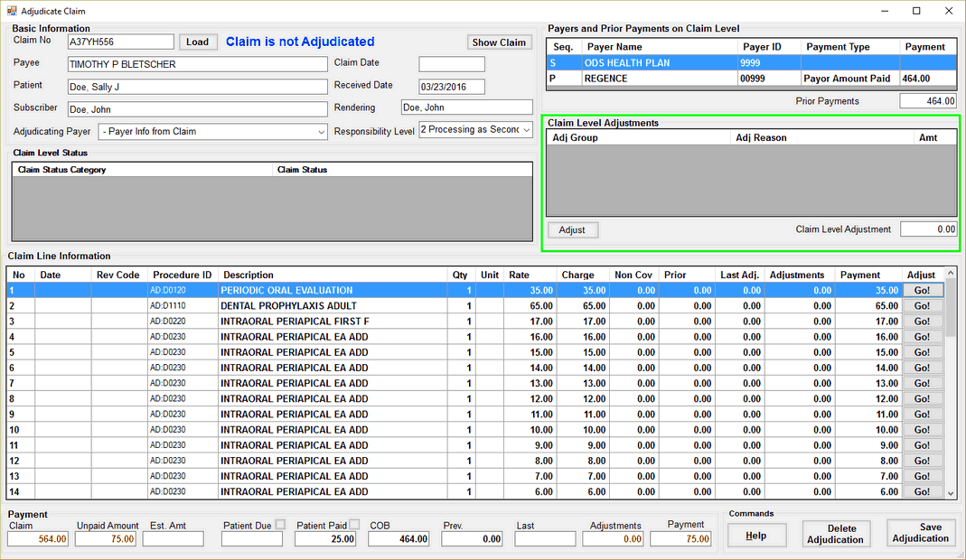Toggle the Patient Due checkbox
The height and width of the screenshot is (560, 966).
pyautogui.click(x=280, y=525)
